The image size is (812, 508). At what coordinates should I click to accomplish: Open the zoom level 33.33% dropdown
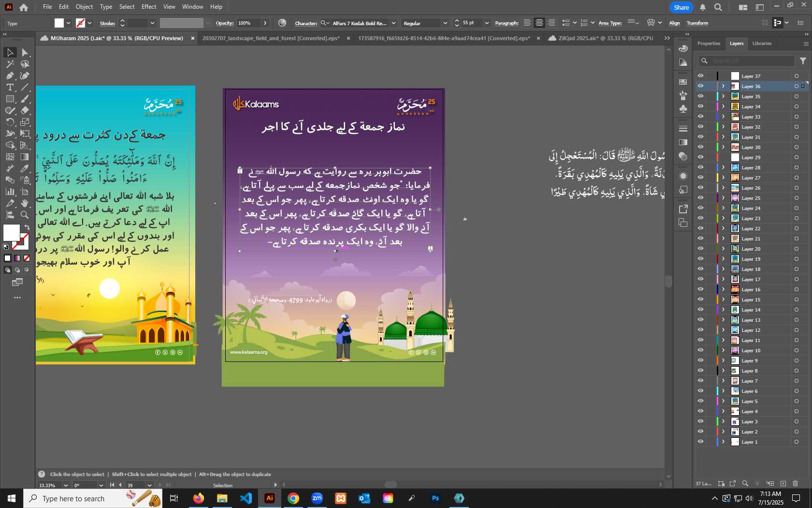click(66, 485)
